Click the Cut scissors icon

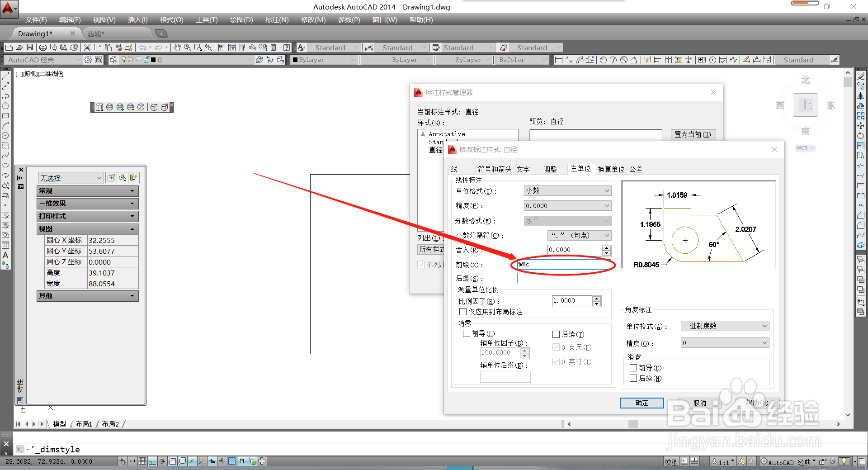point(87,47)
